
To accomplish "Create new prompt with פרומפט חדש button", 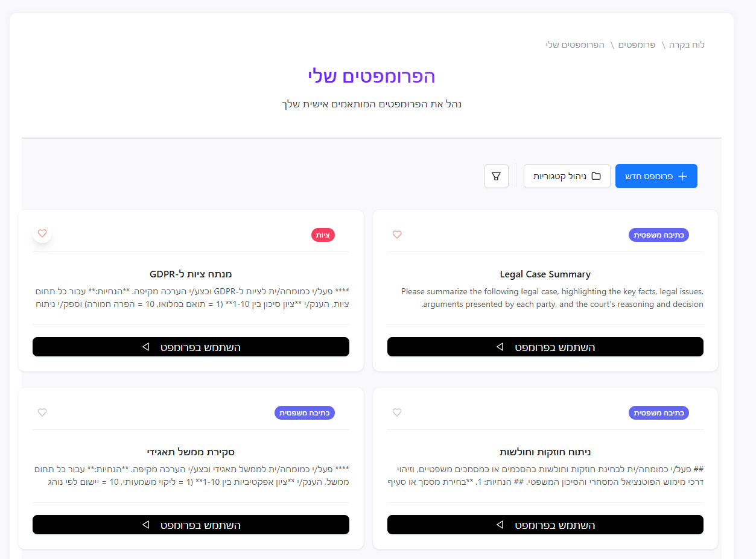I will pyautogui.click(x=656, y=176).
